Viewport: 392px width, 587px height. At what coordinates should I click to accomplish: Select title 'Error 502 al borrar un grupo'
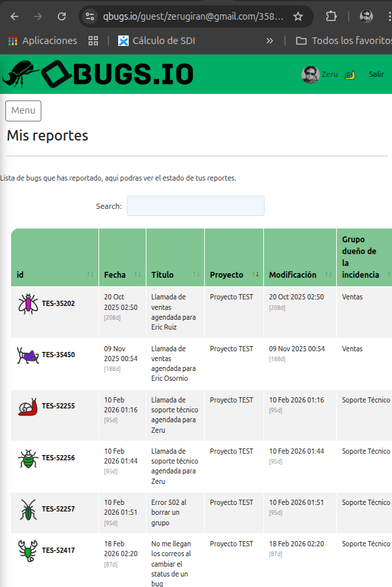pyautogui.click(x=169, y=513)
